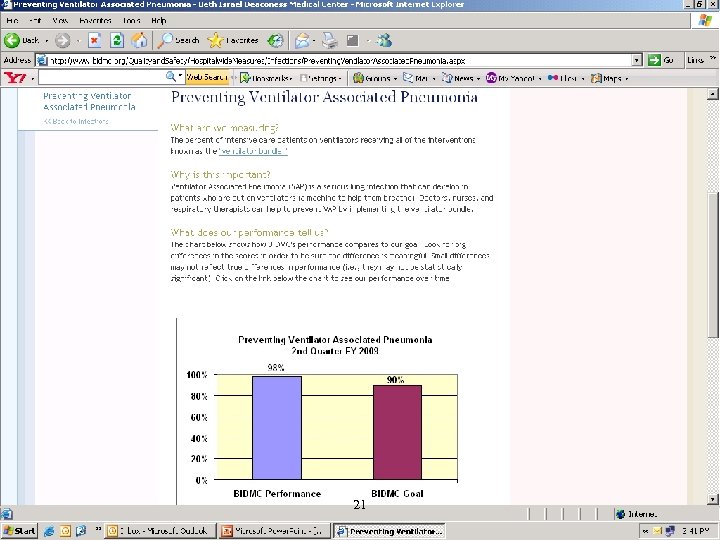Open the ventilator bundle link
Image resolution: width=720 pixels, height=540 pixels.
(x=253, y=151)
